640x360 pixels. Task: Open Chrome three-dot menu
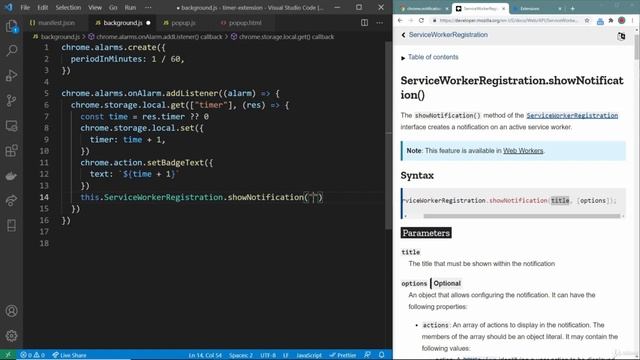[x=633, y=20]
